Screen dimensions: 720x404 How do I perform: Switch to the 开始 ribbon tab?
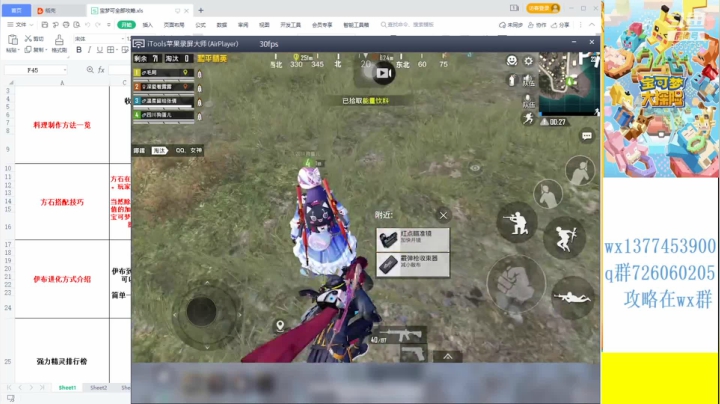(x=126, y=25)
